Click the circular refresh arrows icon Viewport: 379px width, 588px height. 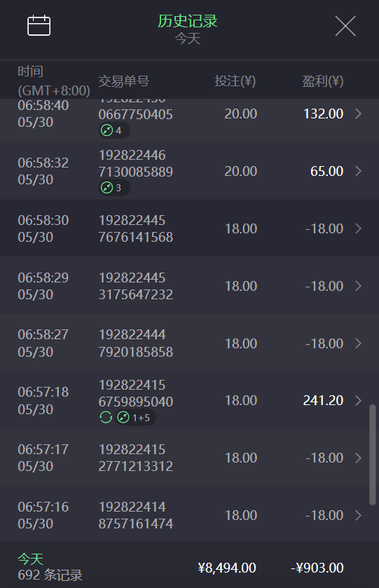click(x=106, y=418)
